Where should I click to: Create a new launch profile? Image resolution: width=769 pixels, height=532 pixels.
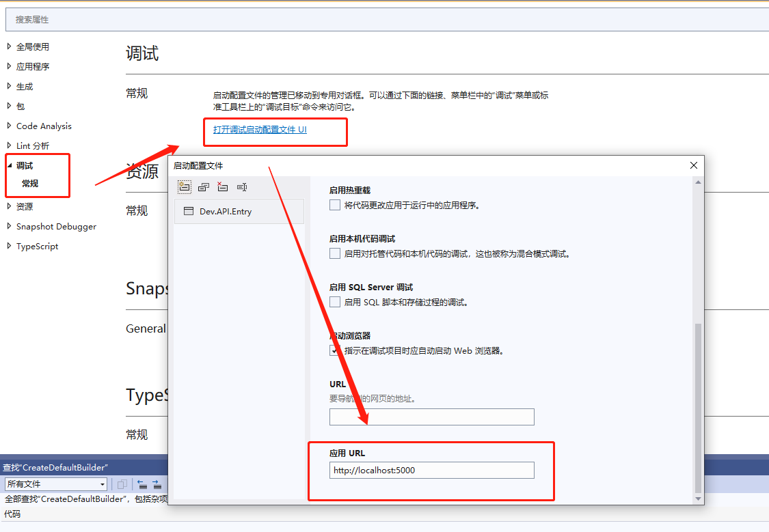click(x=185, y=187)
